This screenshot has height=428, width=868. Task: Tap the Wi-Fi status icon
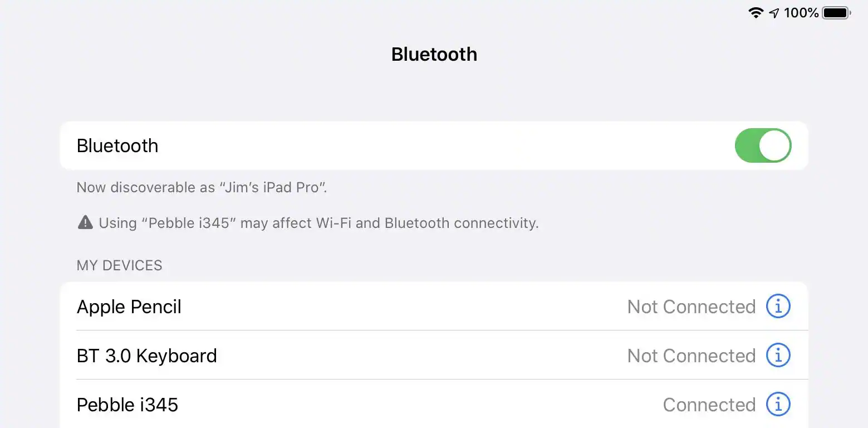tap(756, 13)
